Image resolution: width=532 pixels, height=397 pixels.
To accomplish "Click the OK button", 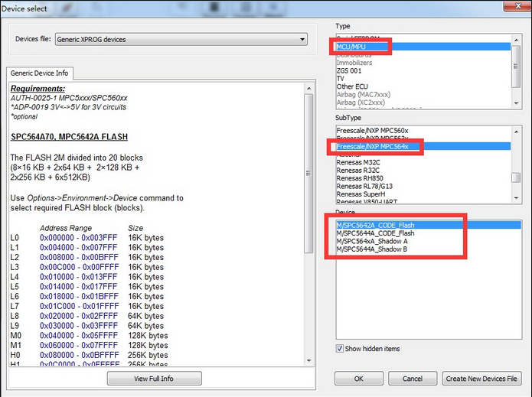I will (359, 379).
